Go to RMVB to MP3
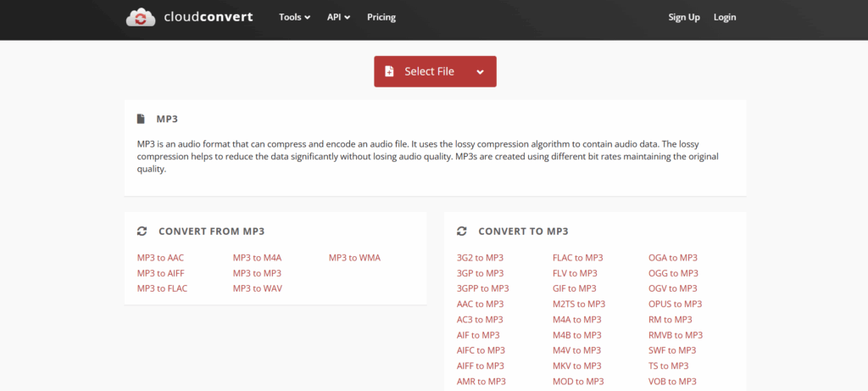Image resolution: width=868 pixels, height=391 pixels. (676, 335)
